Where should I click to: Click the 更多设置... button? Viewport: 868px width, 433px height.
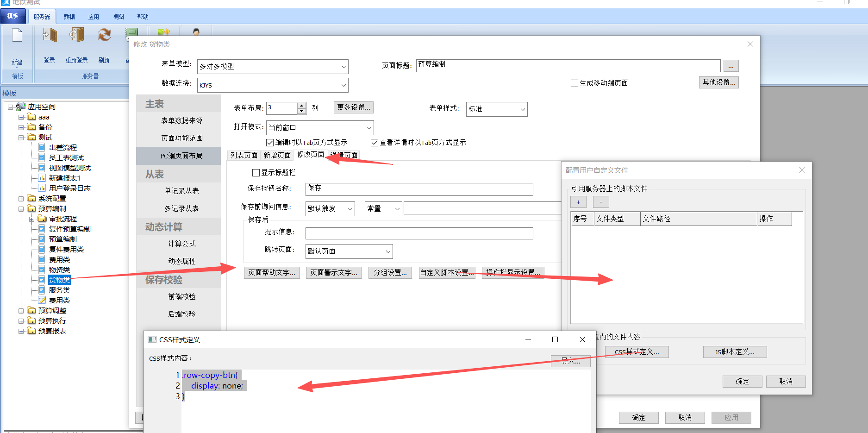(353, 107)
